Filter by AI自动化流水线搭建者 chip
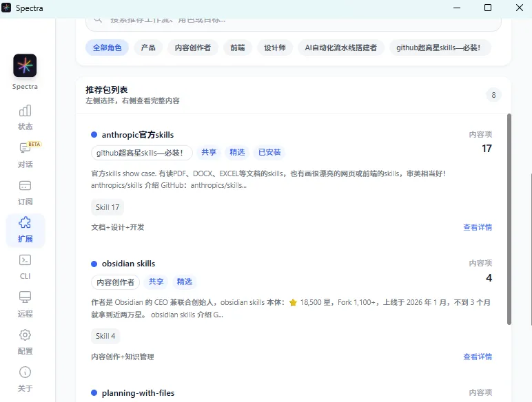 [x=341, y=47]
